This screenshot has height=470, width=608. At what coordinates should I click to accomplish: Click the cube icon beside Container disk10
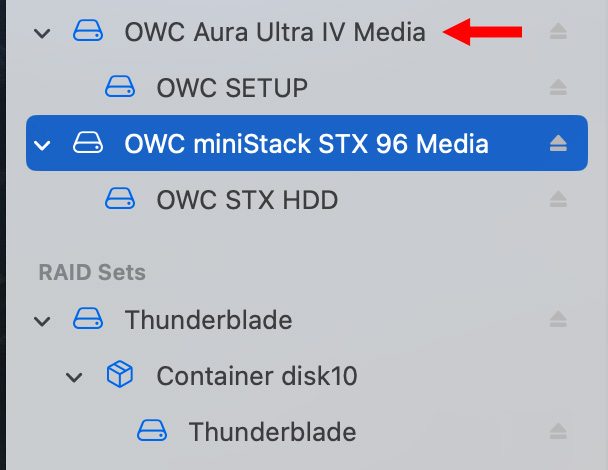[120, 376]
